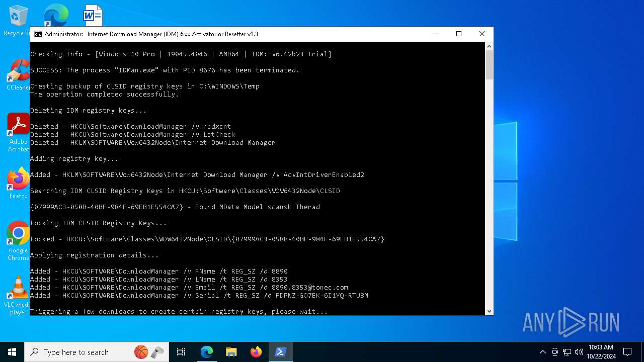Click 'The operation completed successfully.' text
Viewport: 644px width, 362px height.
pyautogui.click(x=105, y=95)
